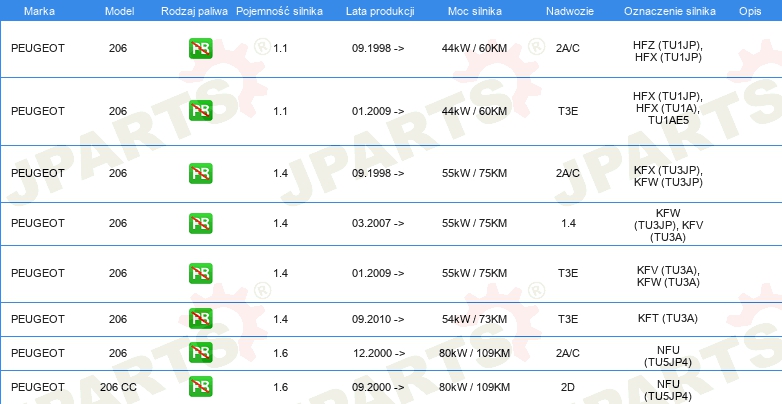Select the 206 CC model cell
The height and width of the screenshot is (404, 782).
coord(118,387)
